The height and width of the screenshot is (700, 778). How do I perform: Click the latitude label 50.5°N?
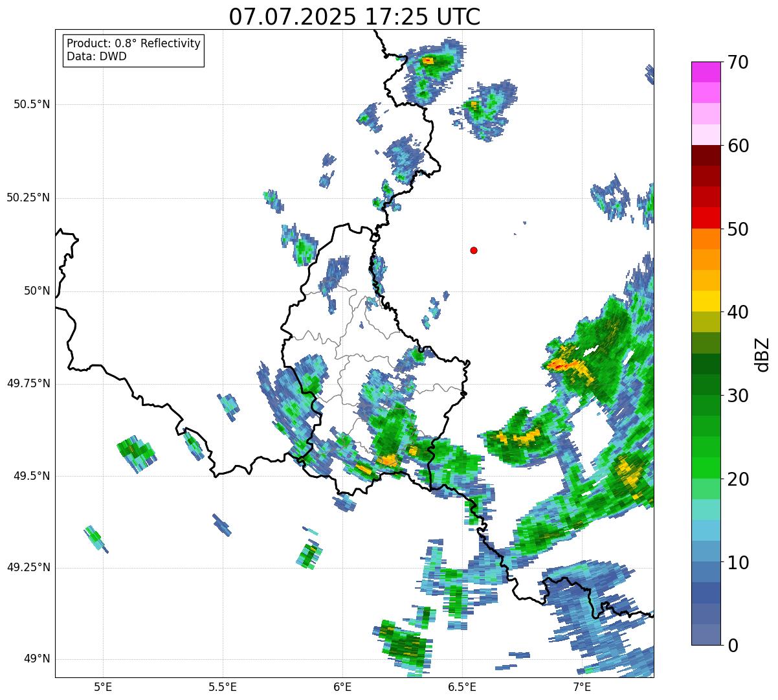(32, 104)
